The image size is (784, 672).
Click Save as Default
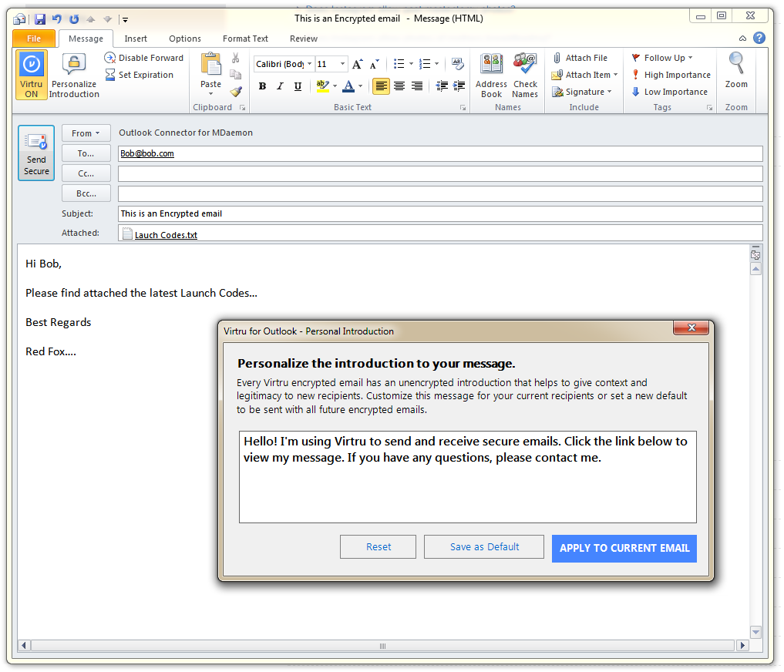pyautogui.click(x=484, y=547)
